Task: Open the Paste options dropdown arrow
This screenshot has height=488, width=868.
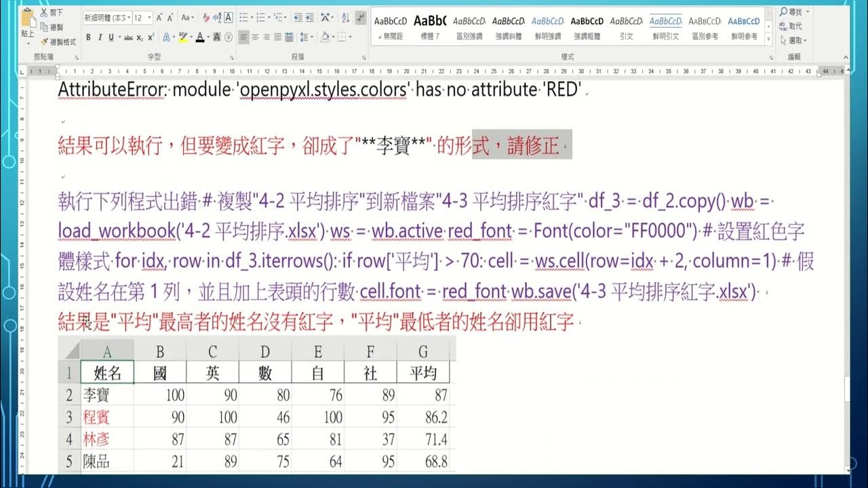Action: click(28, 43)
